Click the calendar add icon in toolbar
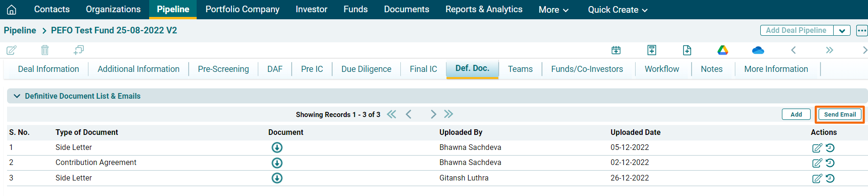The width and height of the screenshot is (868, 196). [x=616, y=50]
